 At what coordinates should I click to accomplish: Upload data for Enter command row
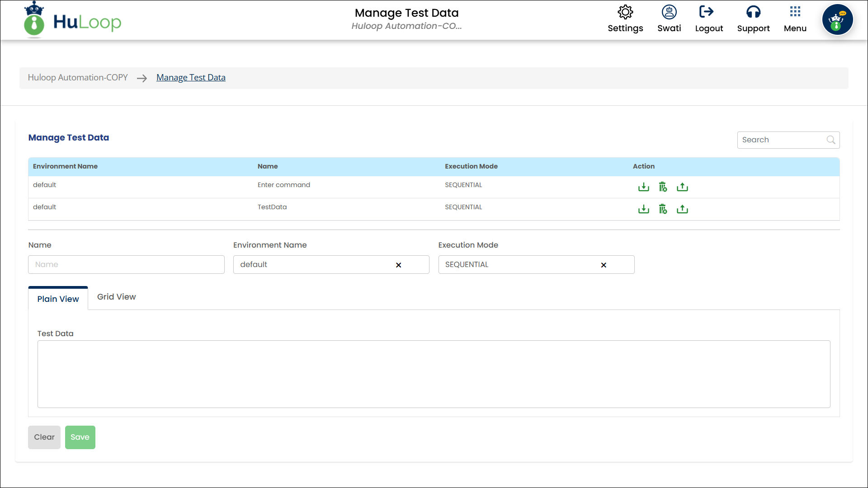click(682, 187)
